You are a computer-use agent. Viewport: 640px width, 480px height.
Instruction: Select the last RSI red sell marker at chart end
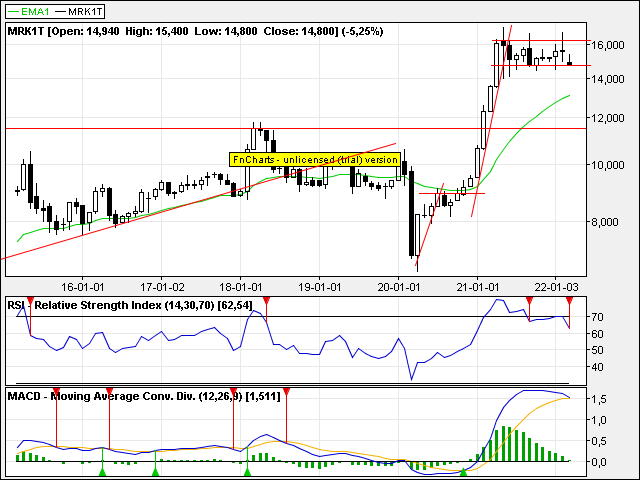click(569, 301)
